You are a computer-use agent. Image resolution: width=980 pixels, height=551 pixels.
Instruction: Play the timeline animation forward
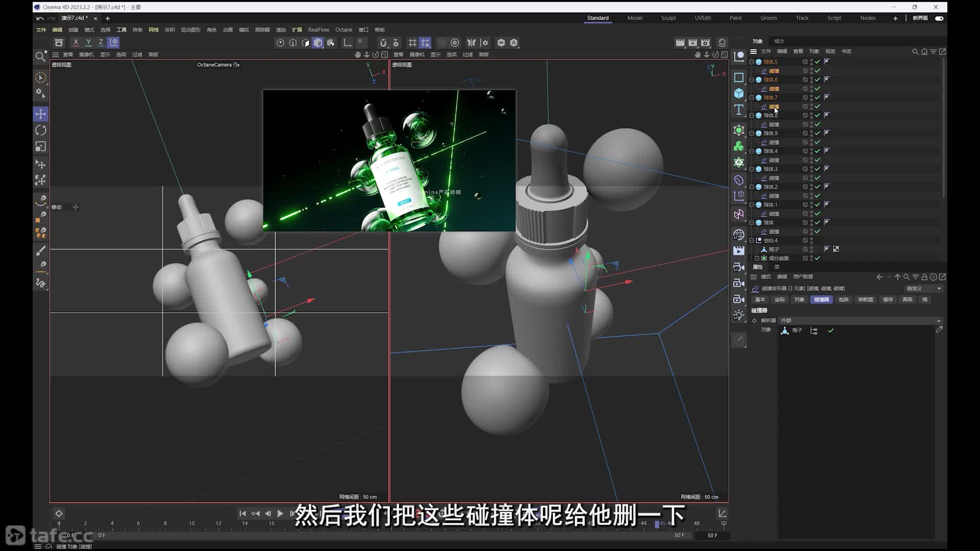pos(280,513)
